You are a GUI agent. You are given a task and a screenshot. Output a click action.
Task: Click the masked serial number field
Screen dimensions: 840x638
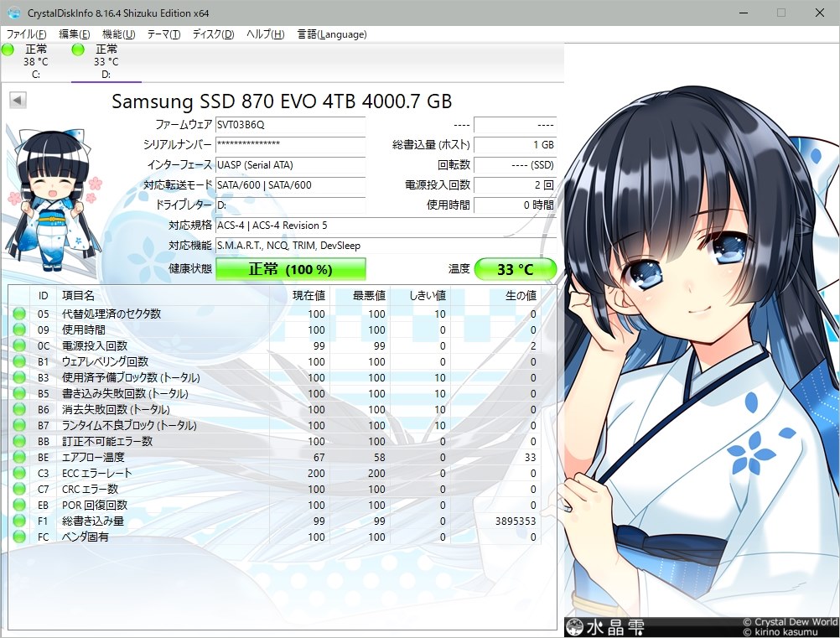[x=290, y=145]
